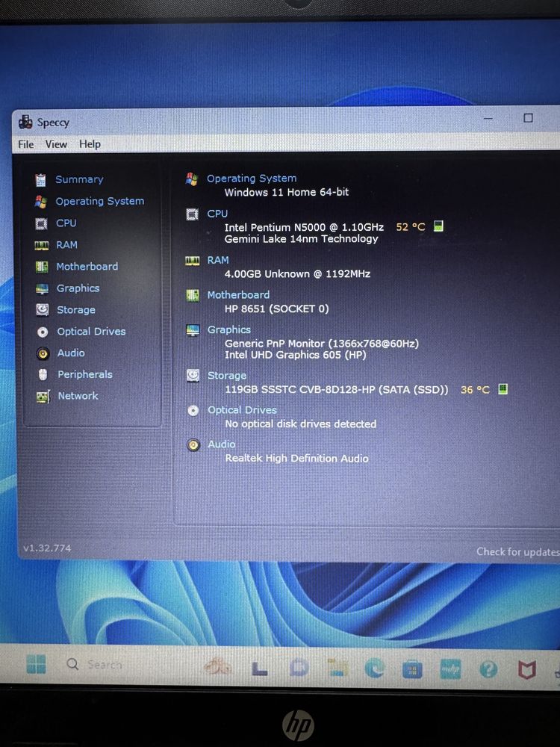This screenshot has width=560, height=747.
Task: Click the Optical Drives heading in summary pane
Action: coord(242,410)
